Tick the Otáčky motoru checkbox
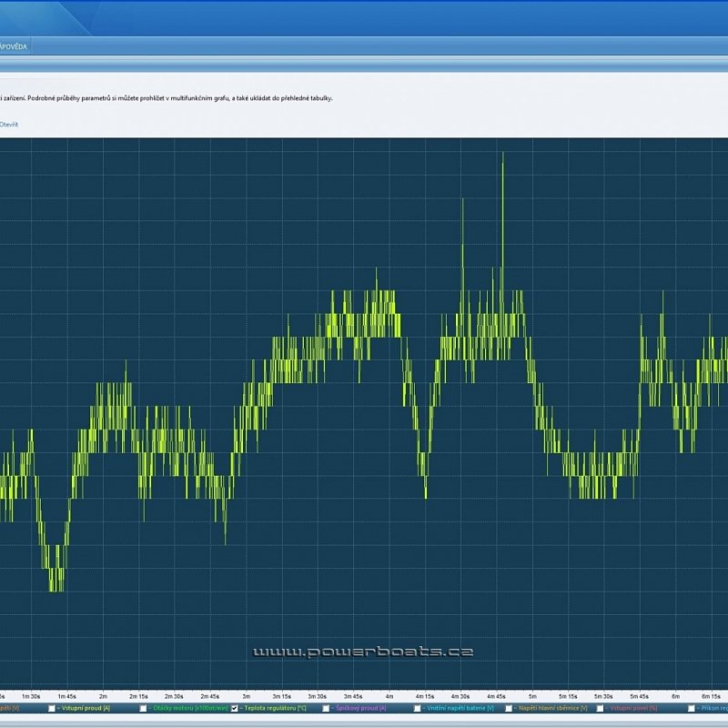728x728 pixels. click(x=144, y=708)
